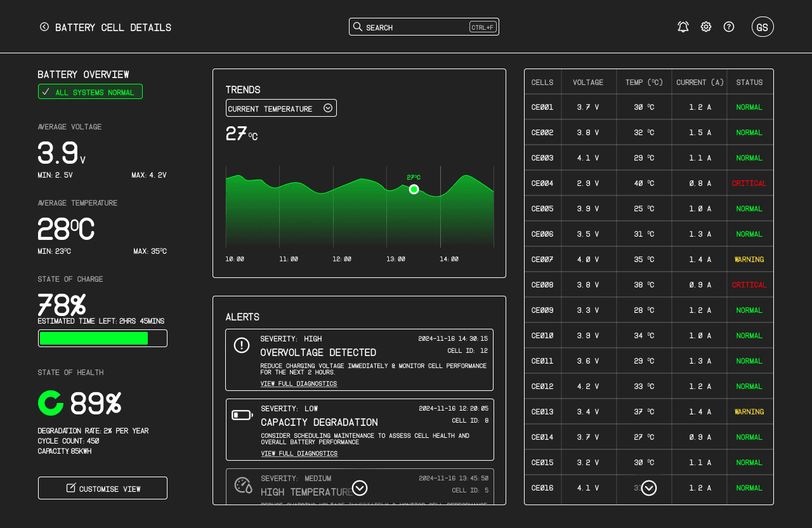Click the checkmark in All Systems Normal badge
812x528 pixels.
(x=46, y=92)
